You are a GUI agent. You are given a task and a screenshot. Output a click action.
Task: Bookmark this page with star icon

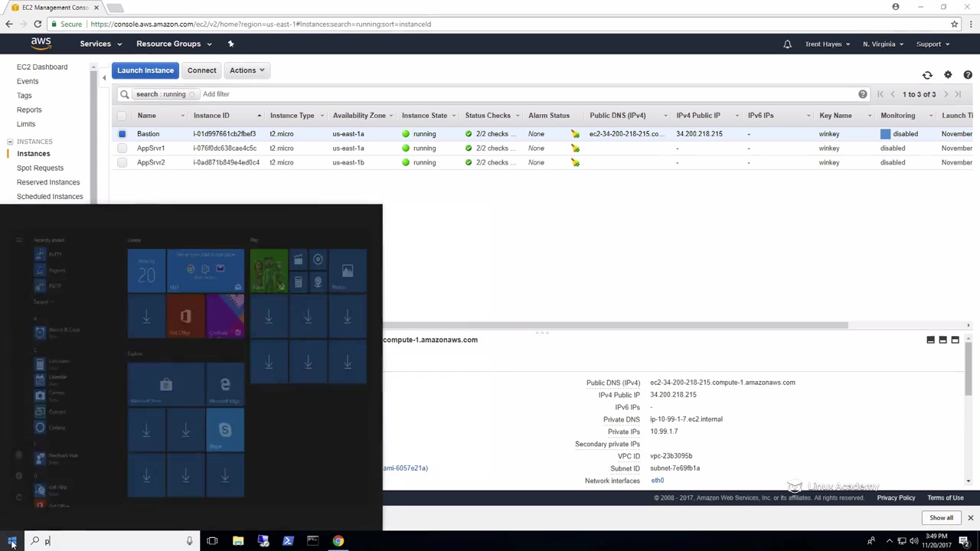pos(954,24)
